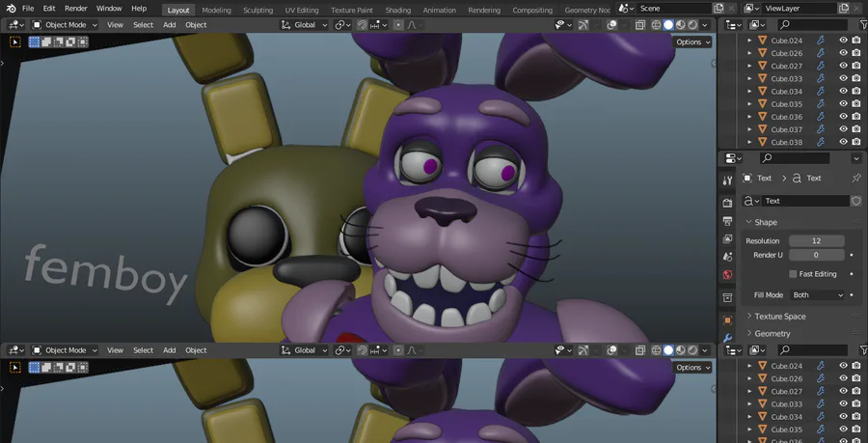The height and width of the screenshot is (443, 868).
Task: Hide Cube.024 with its eye in upper outliner
Action: tap(843, 41)
